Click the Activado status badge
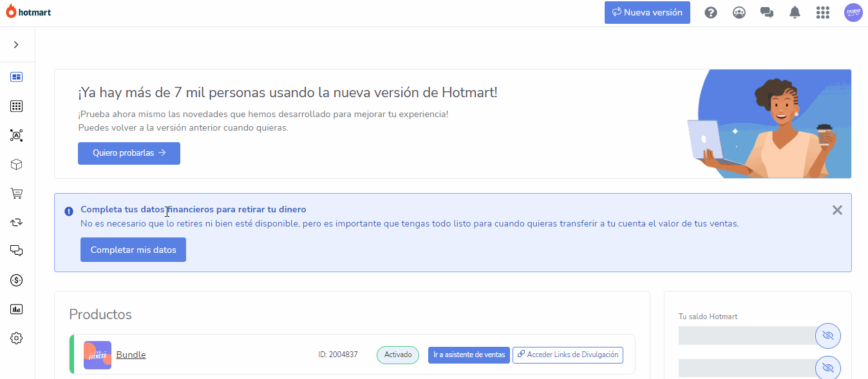Viewport: 868px width, 379px height. point(398,355)
